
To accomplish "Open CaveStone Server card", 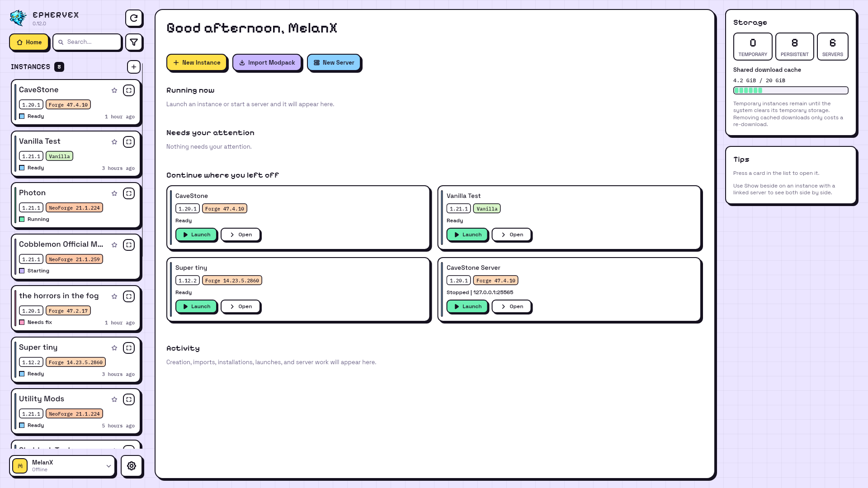I will (x=512, y=306).
